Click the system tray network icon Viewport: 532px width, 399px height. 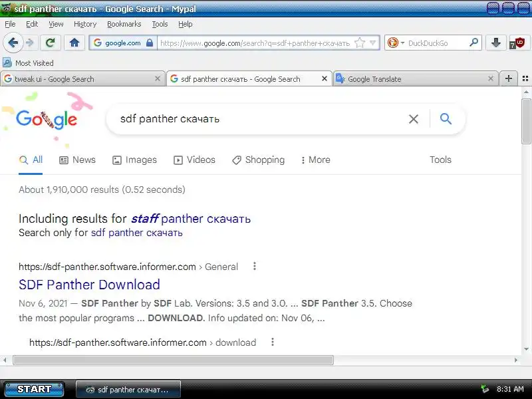[x=485, y=389]
